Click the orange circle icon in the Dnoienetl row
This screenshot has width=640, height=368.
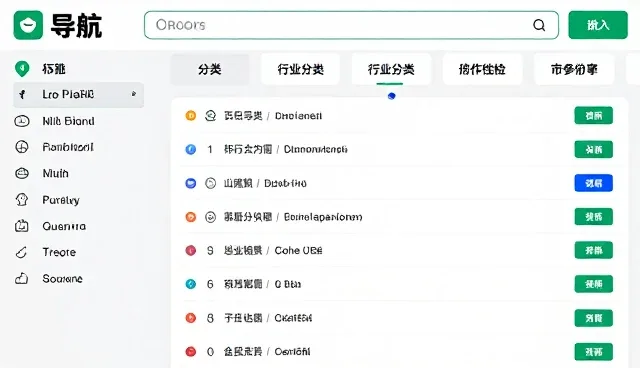click(191, 116)
